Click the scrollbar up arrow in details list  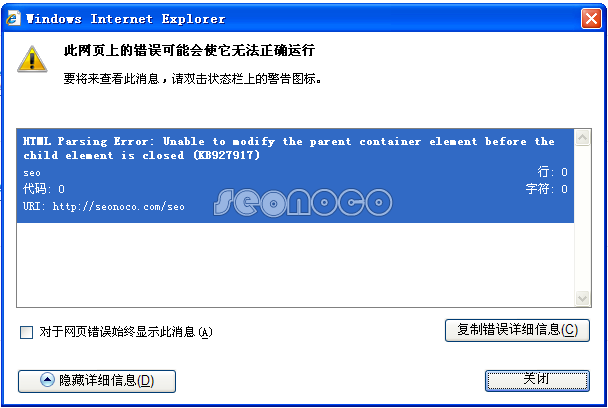click(582, 138)
